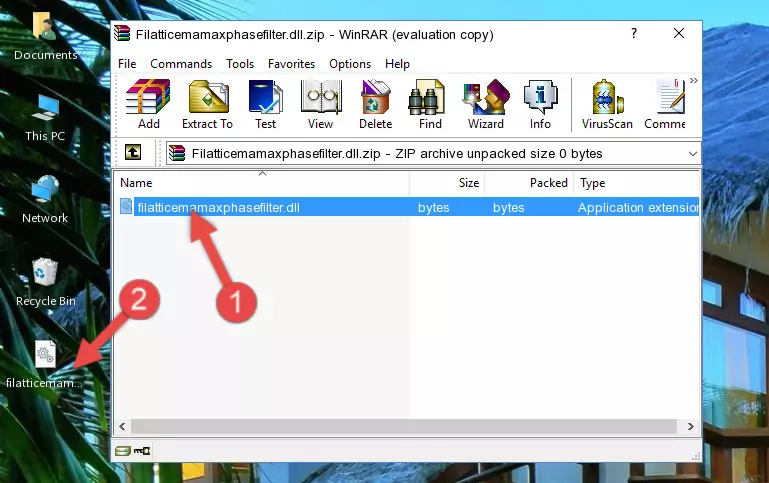
Task: Show archive Info
Action: [540, 104]
